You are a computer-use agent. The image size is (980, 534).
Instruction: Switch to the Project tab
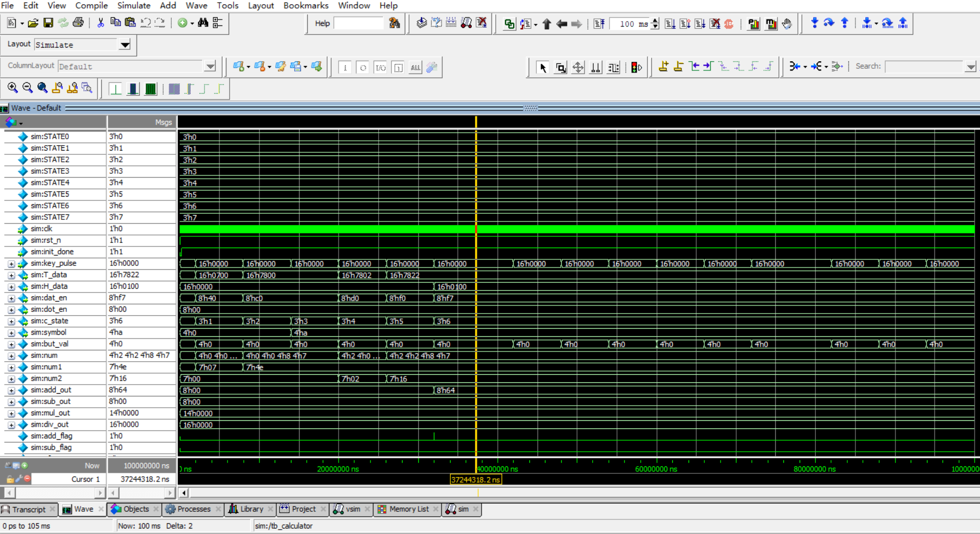tap(303, 509)
